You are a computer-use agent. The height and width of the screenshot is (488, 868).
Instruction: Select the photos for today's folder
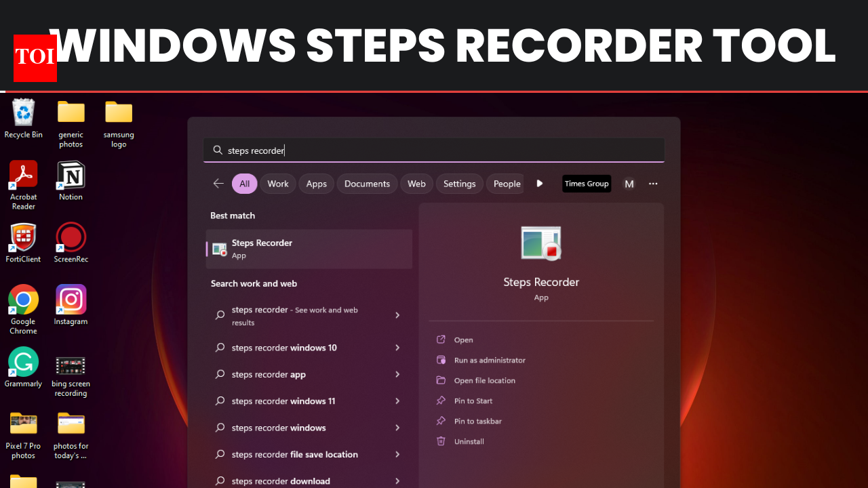pyautogui.click(x=71, y=435)
